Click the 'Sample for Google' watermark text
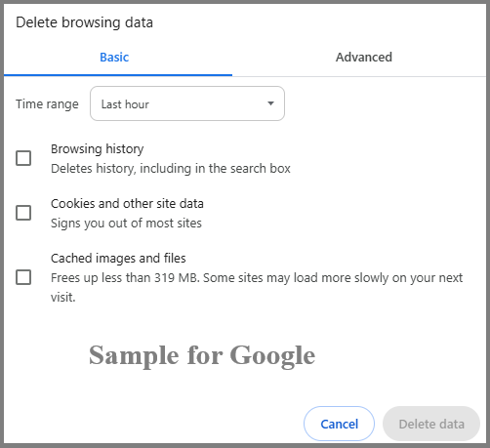This screenshot has width=490, height=448. (202, 355)
